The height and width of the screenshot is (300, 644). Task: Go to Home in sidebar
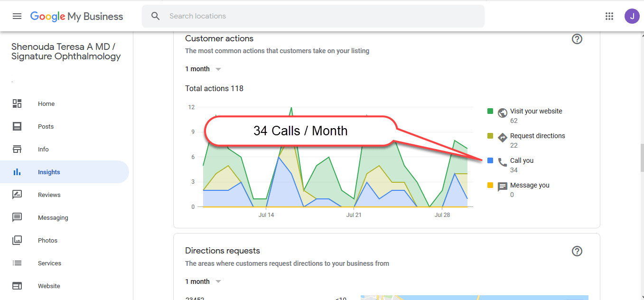46,104
